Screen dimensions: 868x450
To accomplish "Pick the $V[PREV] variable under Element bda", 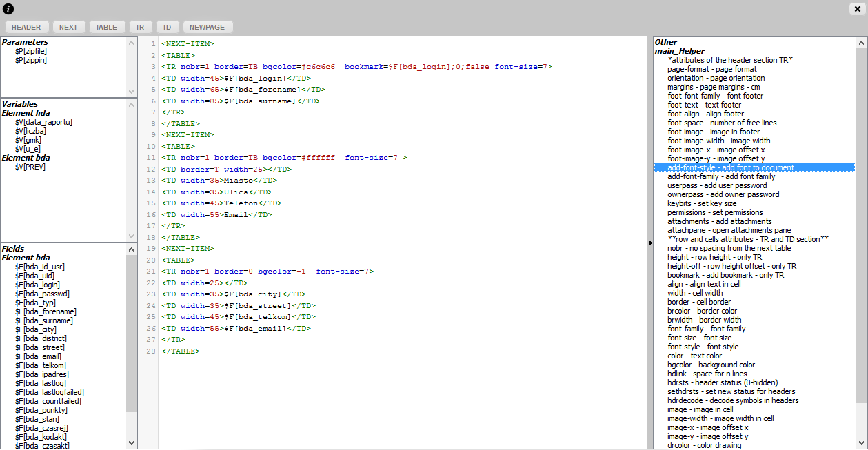I will (30, 167).
